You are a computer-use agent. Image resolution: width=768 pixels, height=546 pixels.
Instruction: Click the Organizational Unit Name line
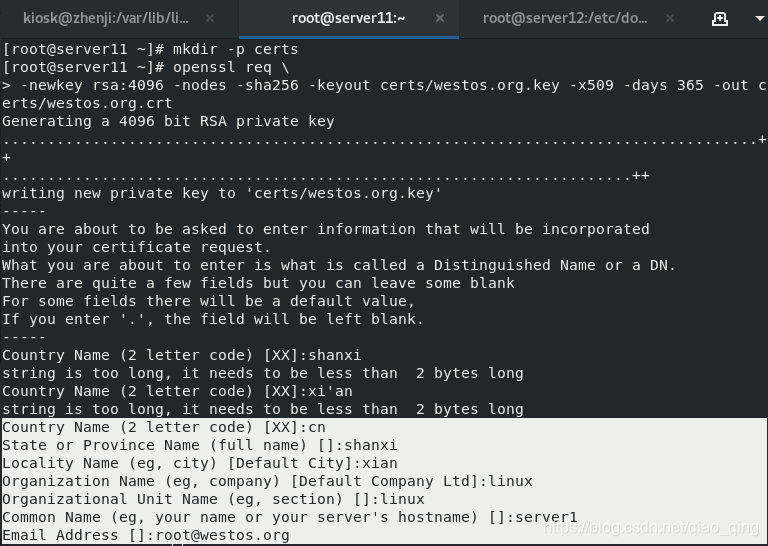tap(214, 499)
